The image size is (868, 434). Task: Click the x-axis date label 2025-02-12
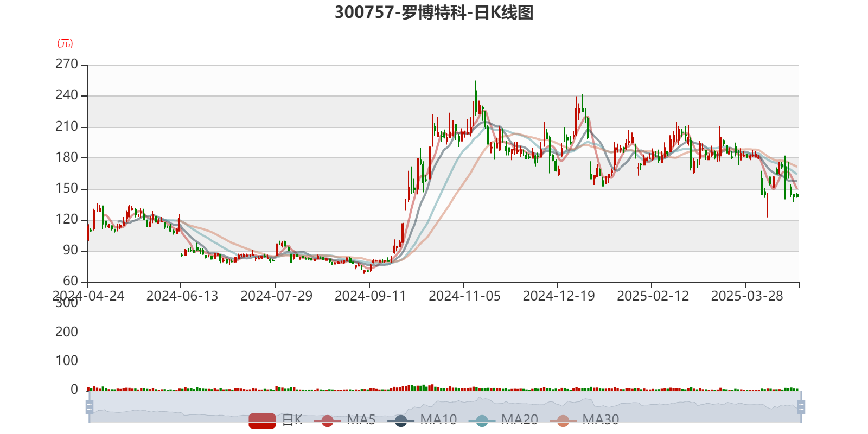[x=653, y=296]
